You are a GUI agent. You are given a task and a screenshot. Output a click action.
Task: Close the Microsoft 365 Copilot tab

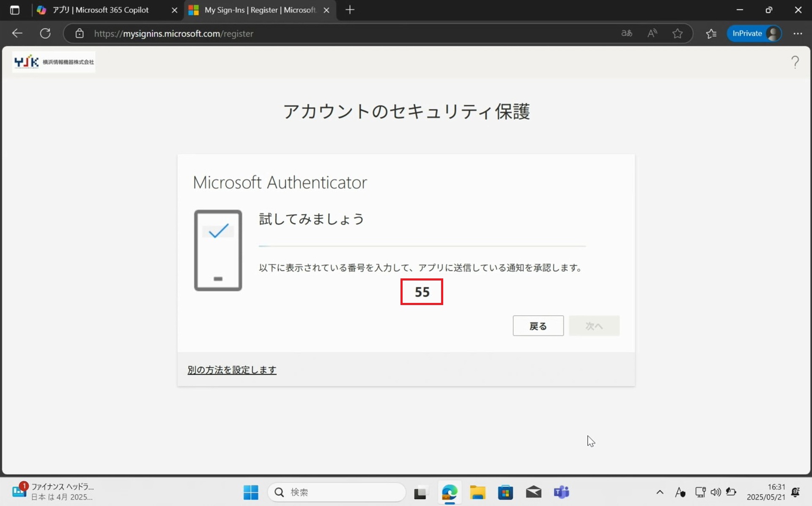click(x=174, y=10)
